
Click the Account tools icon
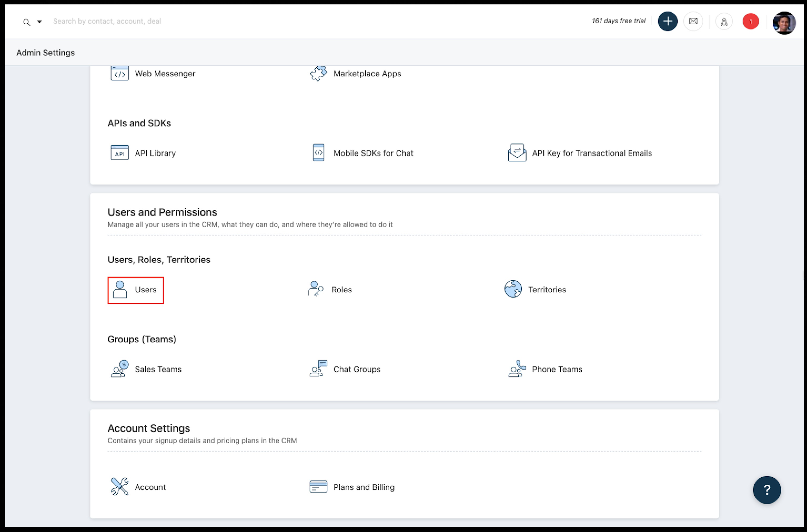pos(119,487)
